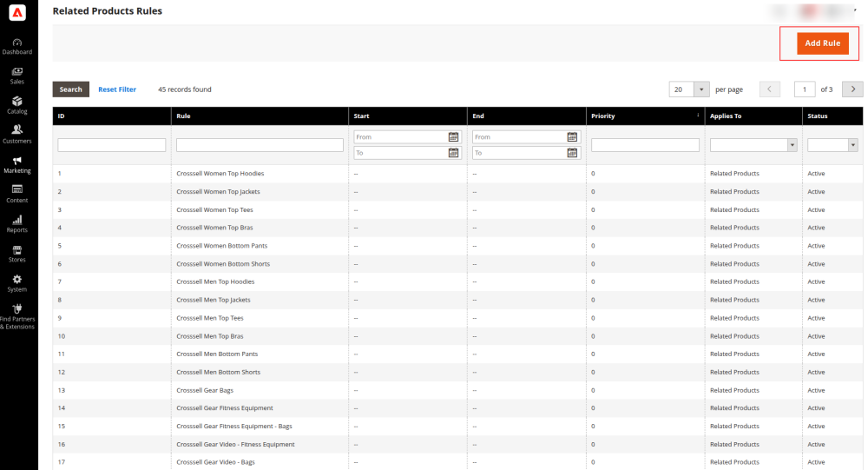Go to next page of results

pyautogui.click(x=852, y=89)
